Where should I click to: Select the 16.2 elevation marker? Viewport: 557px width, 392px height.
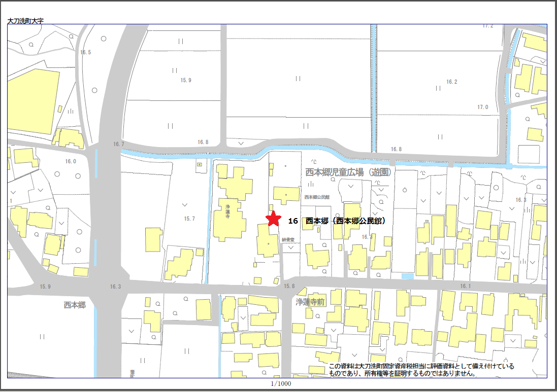451,82
